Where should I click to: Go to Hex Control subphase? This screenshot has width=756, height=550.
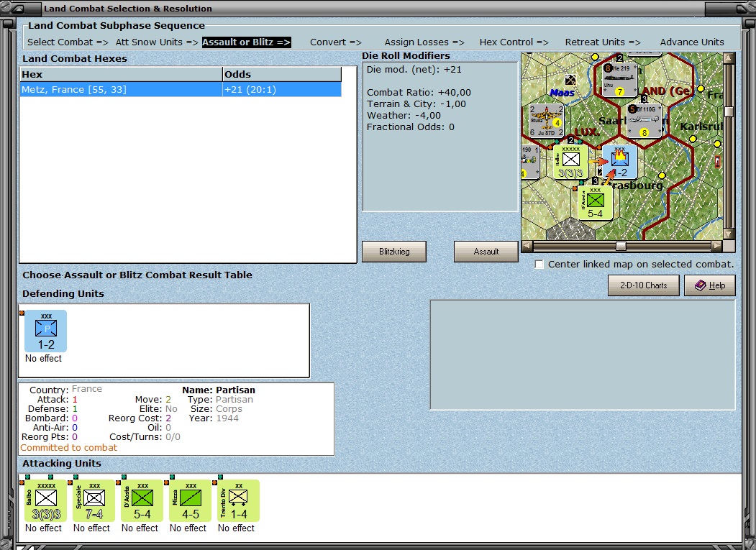514,42
